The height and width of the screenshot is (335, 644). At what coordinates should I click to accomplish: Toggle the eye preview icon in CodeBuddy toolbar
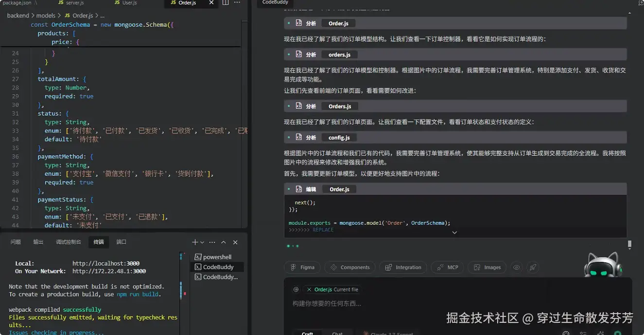point(516,267)
